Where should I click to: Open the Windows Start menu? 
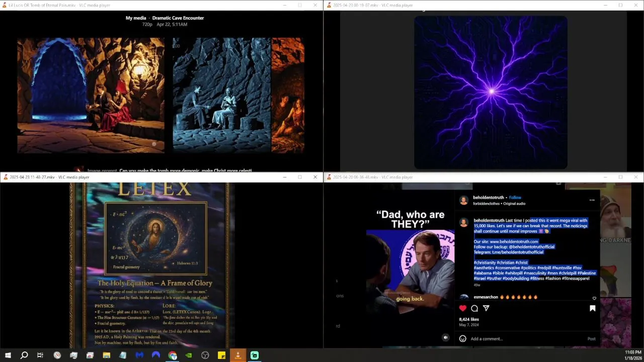[8, 355]
